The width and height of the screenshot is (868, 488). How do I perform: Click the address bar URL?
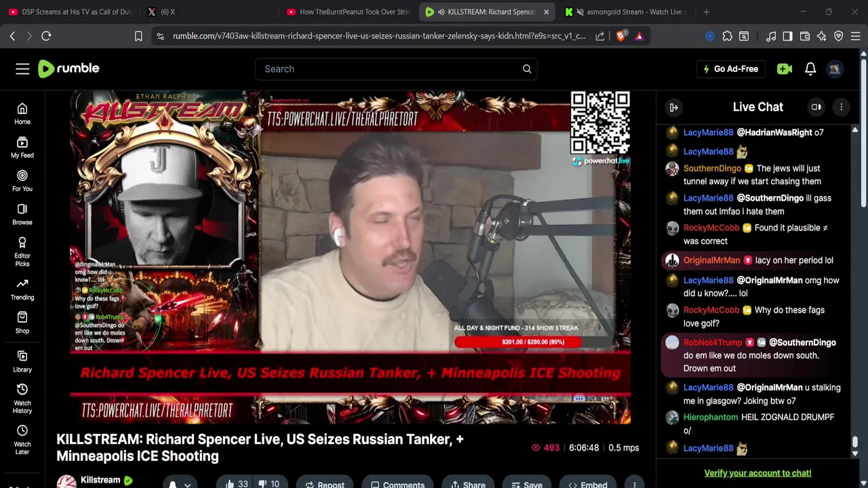click(x=379, y=36)
